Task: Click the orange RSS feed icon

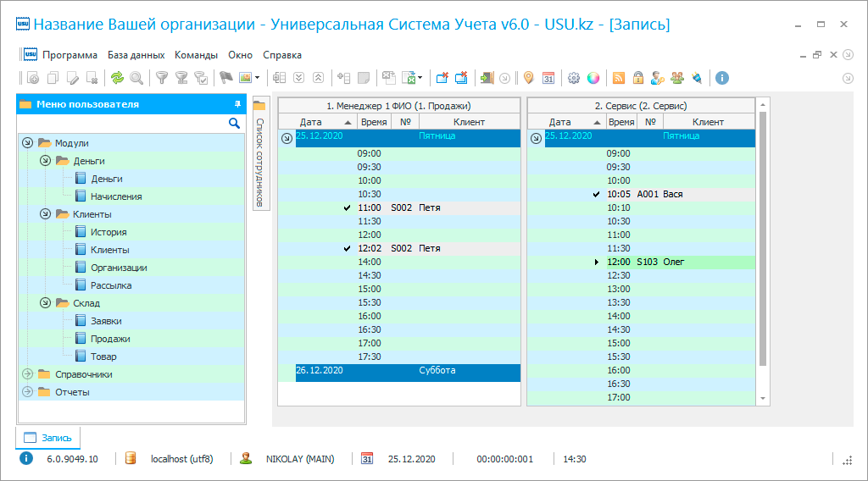Action: pyautogui.click(x=618, y=78)
